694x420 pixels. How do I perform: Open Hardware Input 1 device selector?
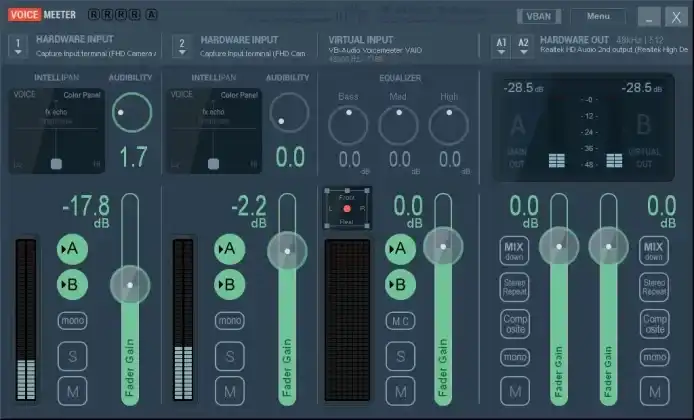click(18, 46)
